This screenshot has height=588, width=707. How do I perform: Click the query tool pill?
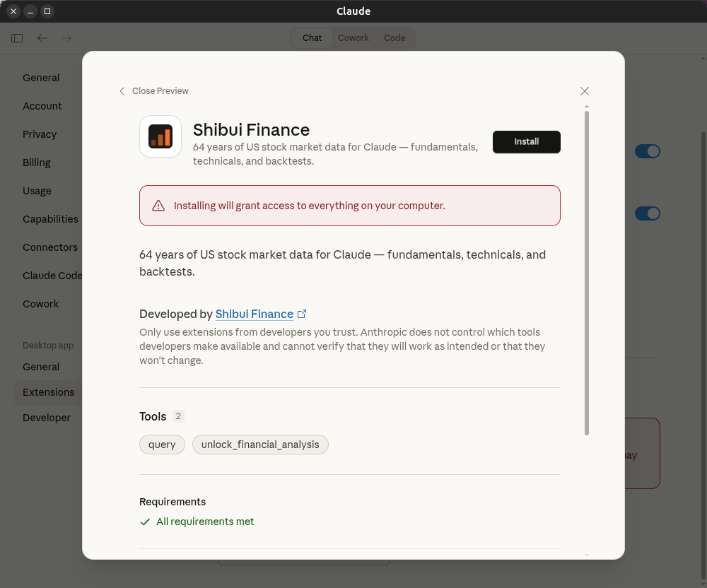(162, 445)
